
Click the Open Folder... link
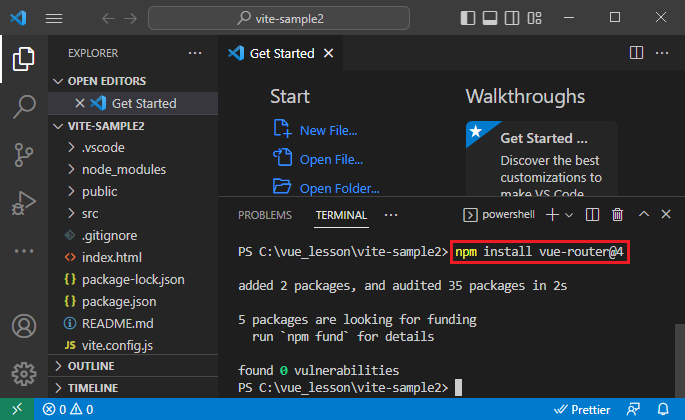pos(339,188)
